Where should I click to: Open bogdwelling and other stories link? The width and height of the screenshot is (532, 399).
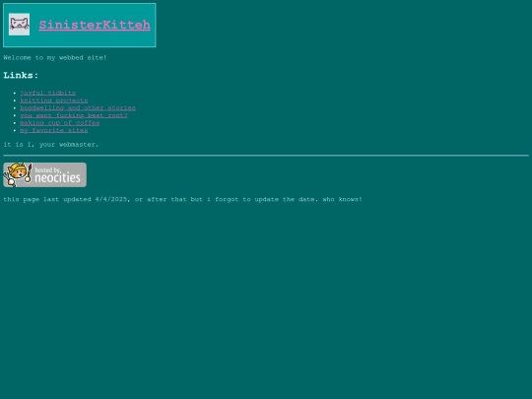point(78,108)
